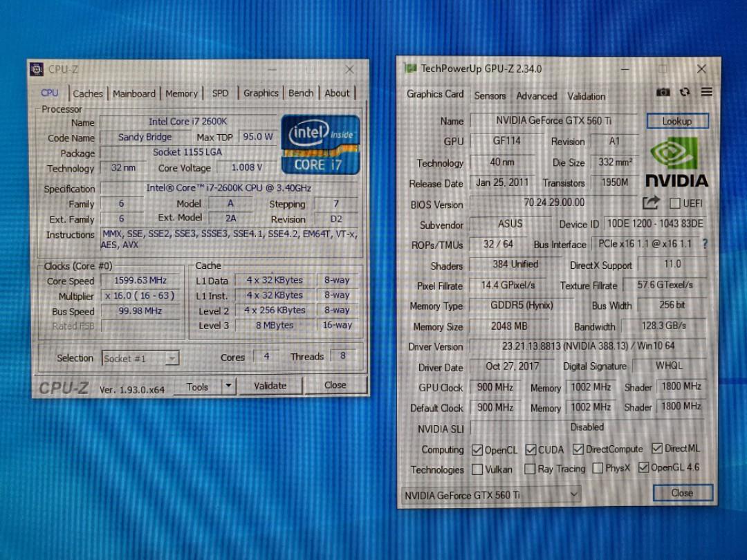Click the Validate button in CPU-Z
This screenshot has width=747, height=560.
(x=270, y=386)
